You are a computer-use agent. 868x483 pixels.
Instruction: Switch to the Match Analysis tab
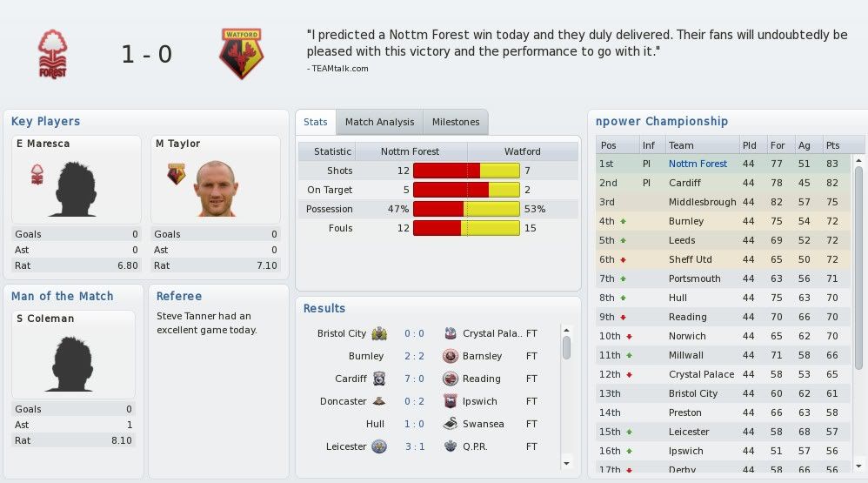click(380, 122)
